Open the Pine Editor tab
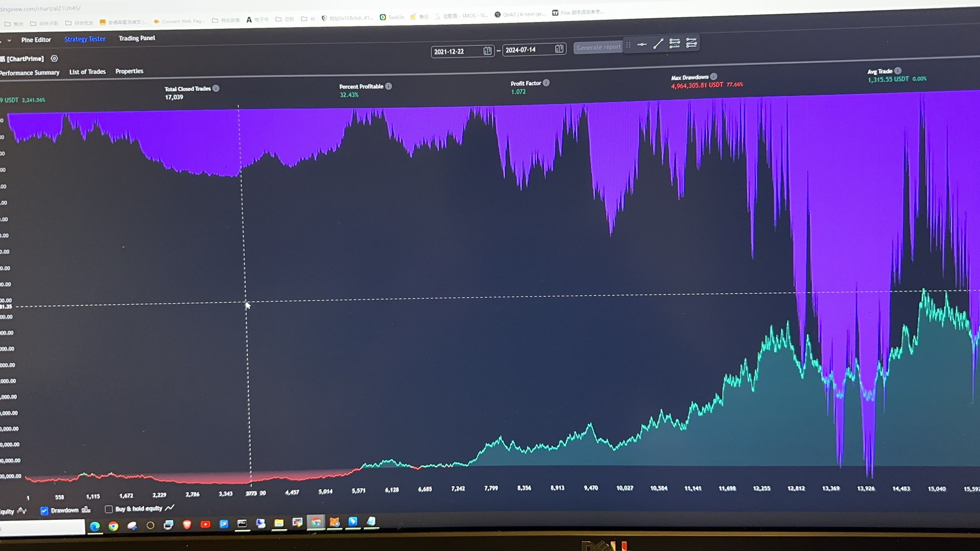 36,40
